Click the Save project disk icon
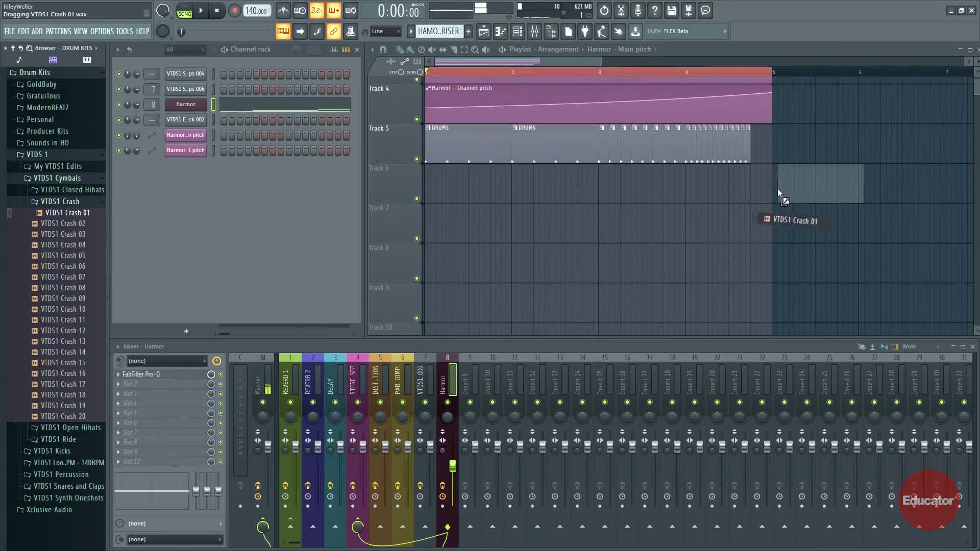 tap(672, 11)
